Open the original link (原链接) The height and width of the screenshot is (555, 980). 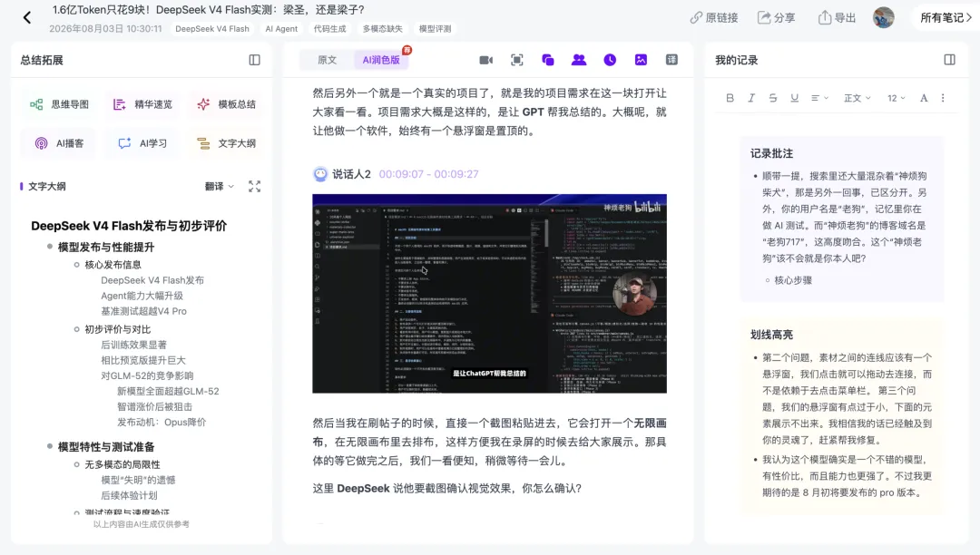714,17
